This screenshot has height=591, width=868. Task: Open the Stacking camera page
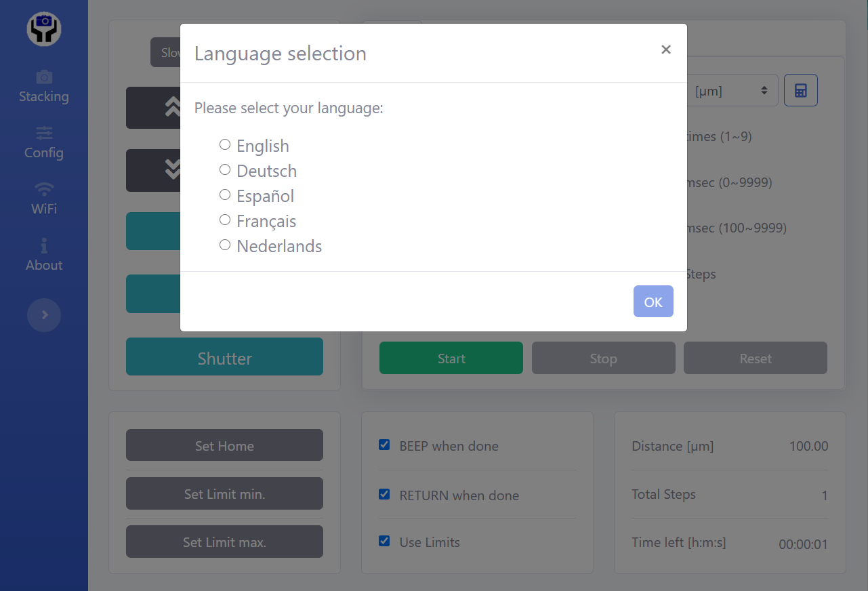pos(44,86)
